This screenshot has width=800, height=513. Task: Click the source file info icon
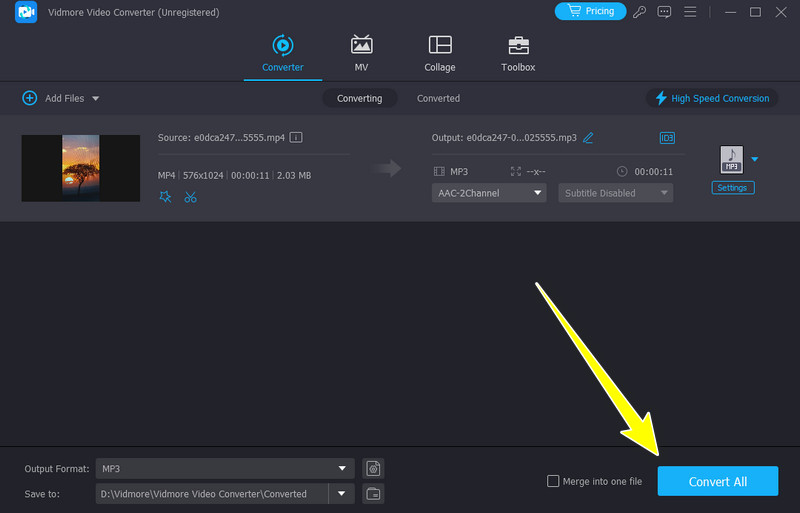296,137
